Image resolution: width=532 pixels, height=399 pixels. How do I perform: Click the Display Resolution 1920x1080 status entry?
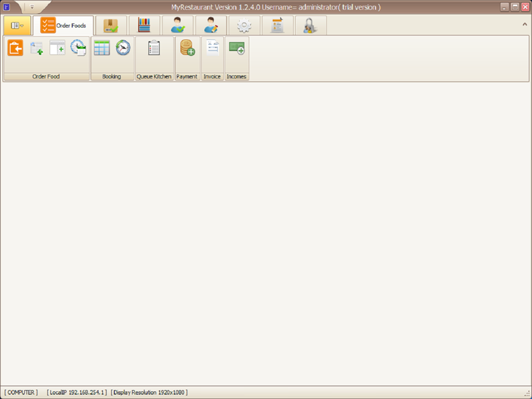[x=149, y=392]
